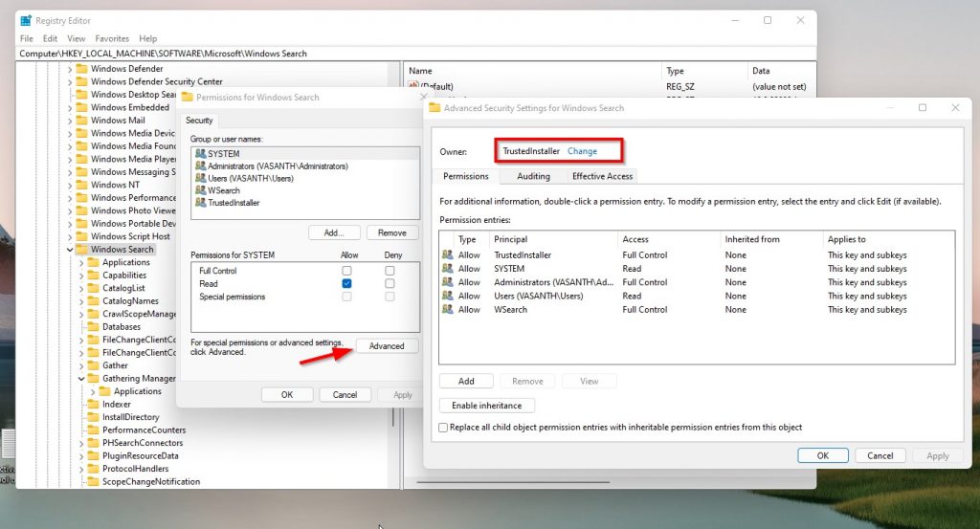Tick the Read Deny checkbox
The width and height of the screenshot is (980, 529).
pos(390,283)
